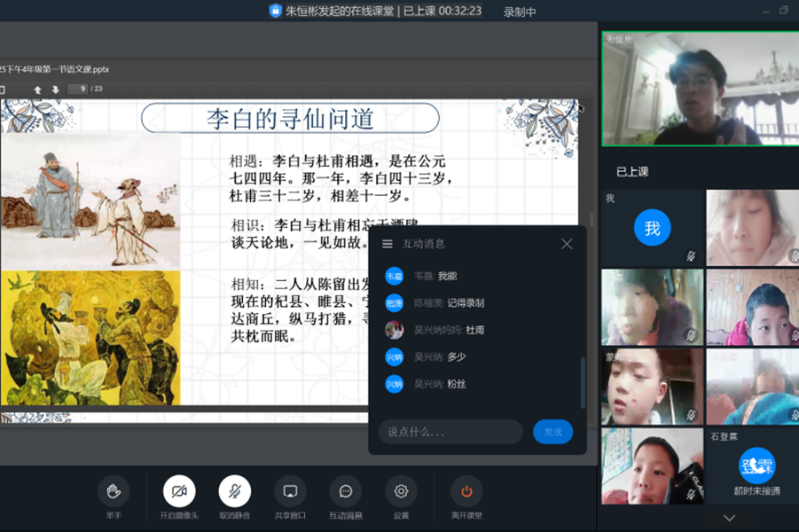Screen dimensions: 799x532
Task: Click the 我 self avatar tile
Action: (x=652, y=229)
